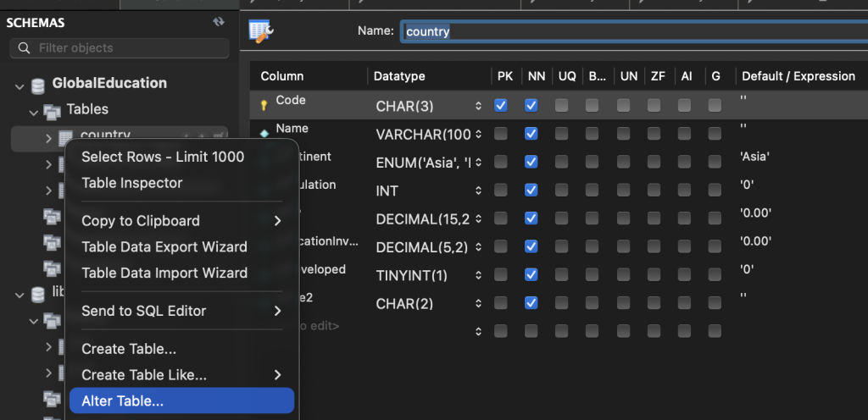The image size is (868, 420).
Task: Expand the country table node
Action: click(48, 137)
